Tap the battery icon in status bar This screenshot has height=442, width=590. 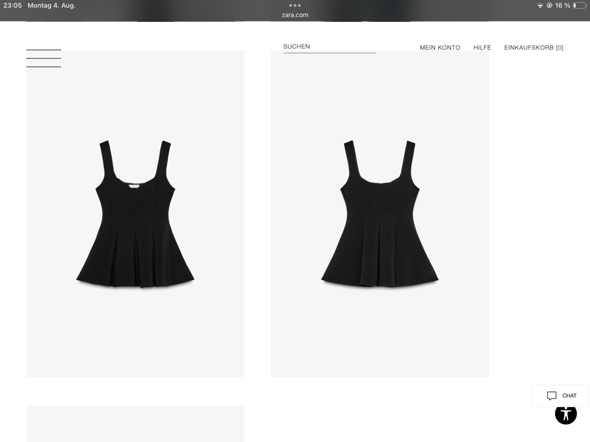point(580,6)
